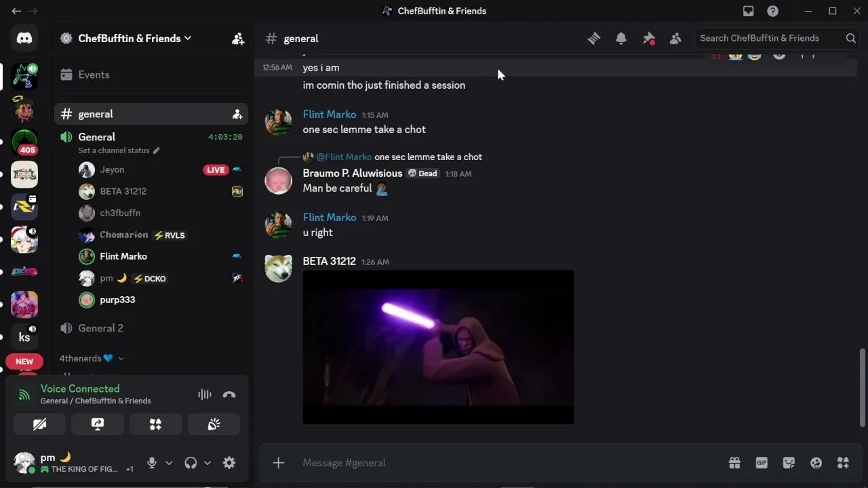Click the Voice Connected status text
Screen dimensions: 868x488
tap(80, 389)
